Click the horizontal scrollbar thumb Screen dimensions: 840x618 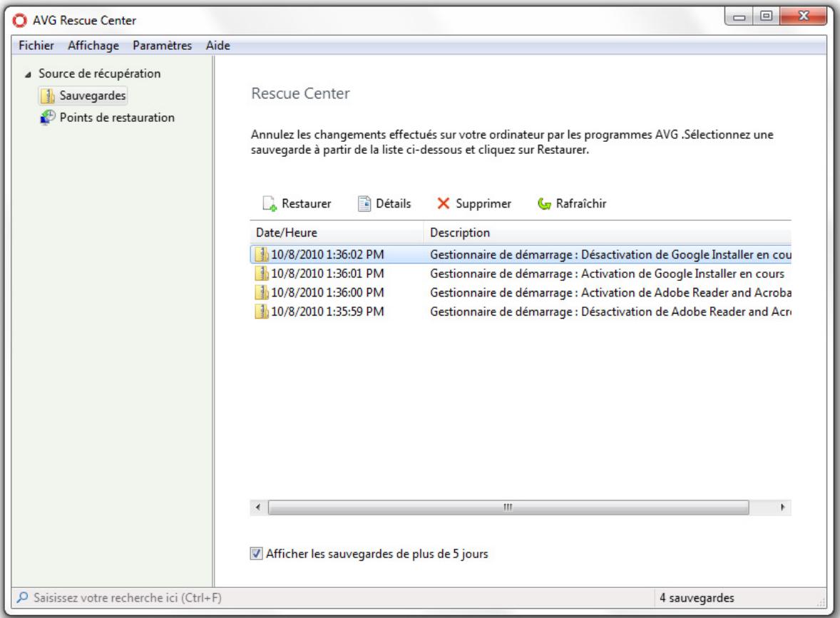coord(508,507)
